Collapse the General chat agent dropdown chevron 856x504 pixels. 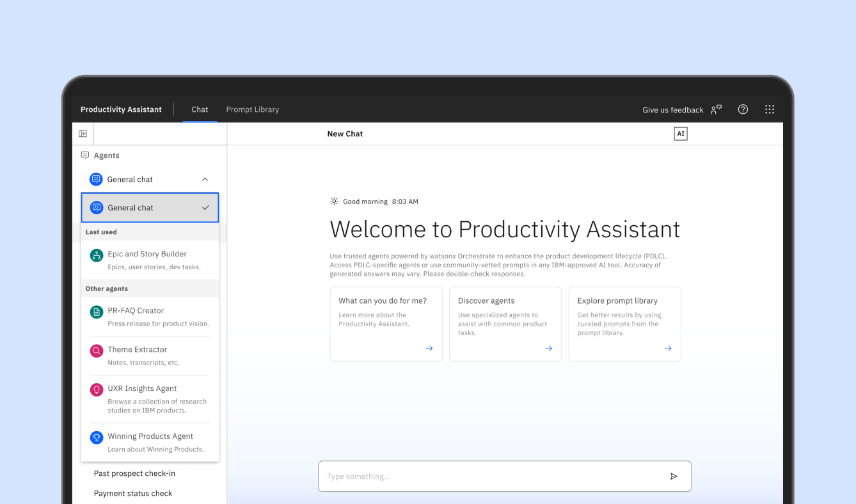click(205, 180)
